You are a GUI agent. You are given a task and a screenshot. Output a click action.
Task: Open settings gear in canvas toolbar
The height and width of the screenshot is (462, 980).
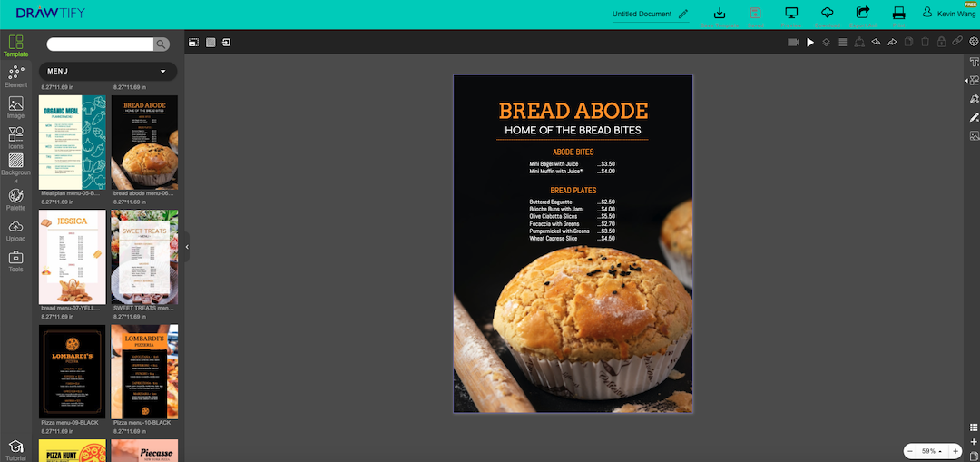point(974,42)
